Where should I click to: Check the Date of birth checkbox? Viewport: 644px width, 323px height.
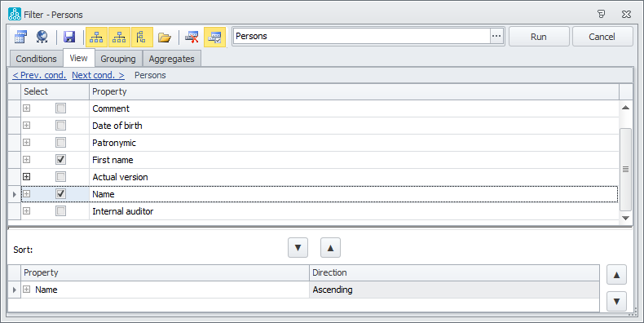(x=61, y=126)
